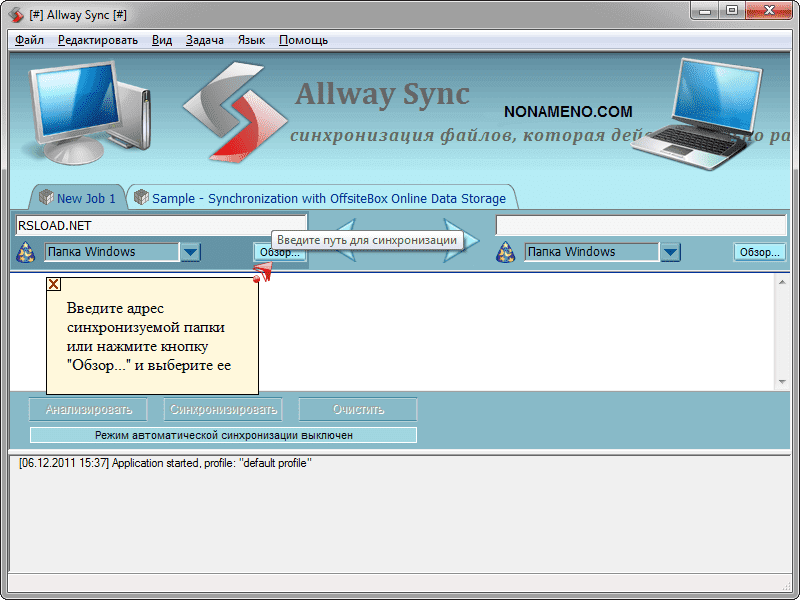Click the right folder type icon beside Папка Windows
Image resolution: width=800 pixels, height=600 pixels.
[507, 252]
